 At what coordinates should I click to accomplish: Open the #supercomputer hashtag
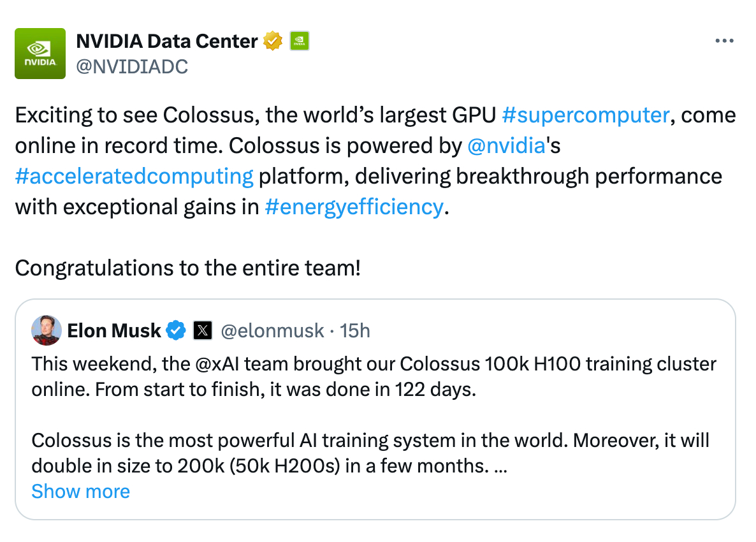click(586, 115)
